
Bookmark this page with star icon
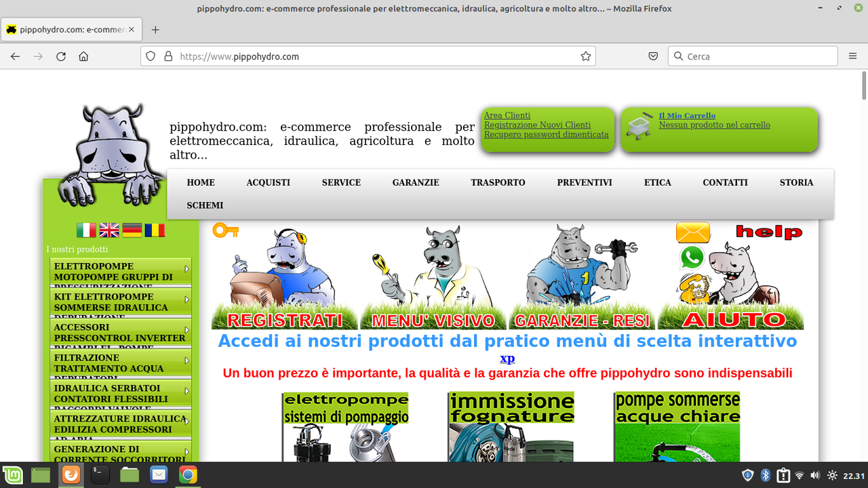586,56
